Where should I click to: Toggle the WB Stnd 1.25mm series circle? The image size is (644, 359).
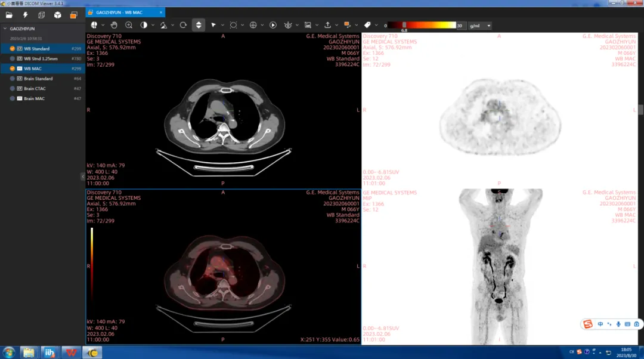coord(13,58)
